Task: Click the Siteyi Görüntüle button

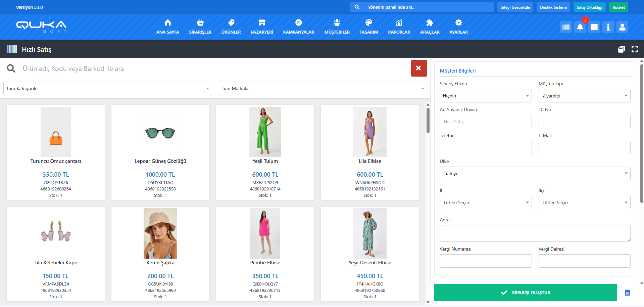Action: click(515, 7)
